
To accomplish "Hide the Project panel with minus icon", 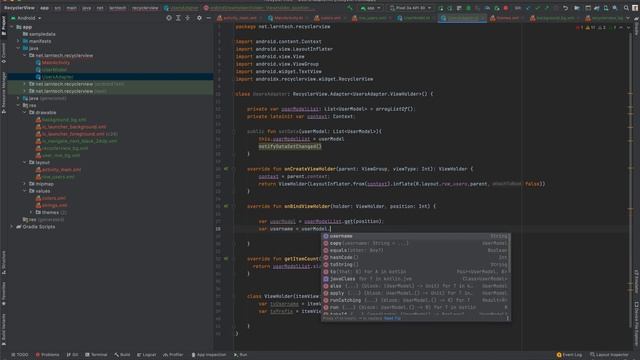I will pyautogui.click(x=209, y=18).
